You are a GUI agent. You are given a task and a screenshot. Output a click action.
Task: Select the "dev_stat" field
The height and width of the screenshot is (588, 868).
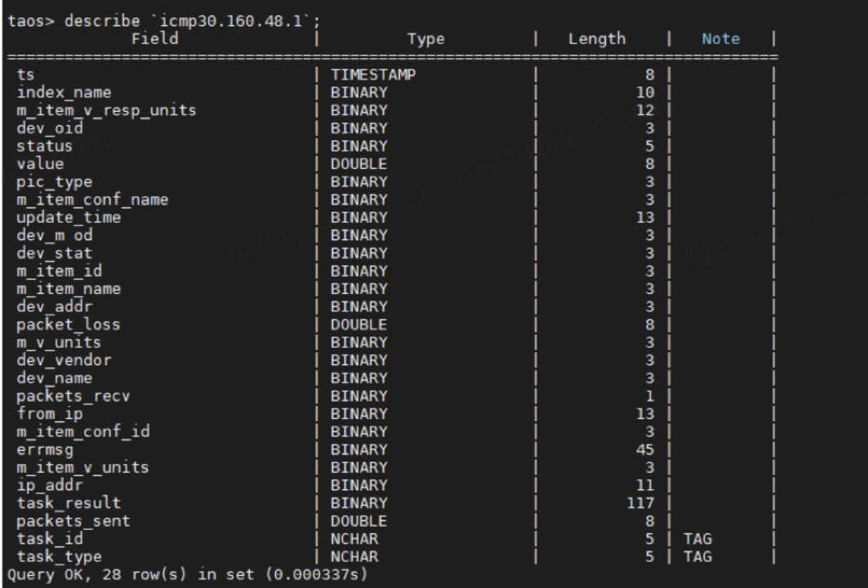click(x=54, y=253)
